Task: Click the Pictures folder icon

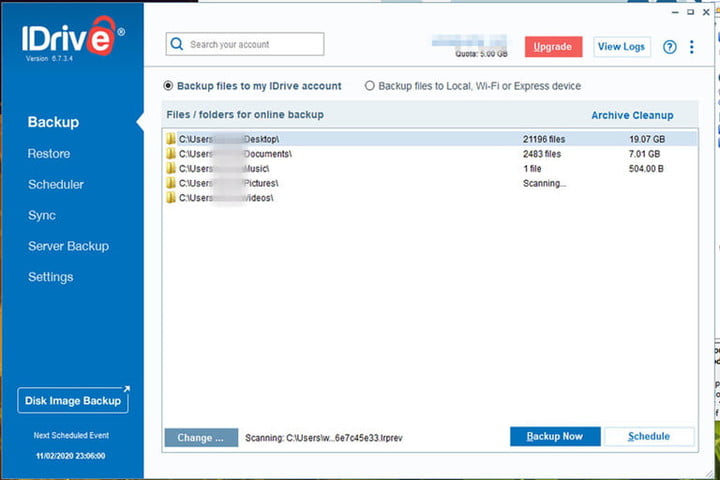Action: point(171,183)
